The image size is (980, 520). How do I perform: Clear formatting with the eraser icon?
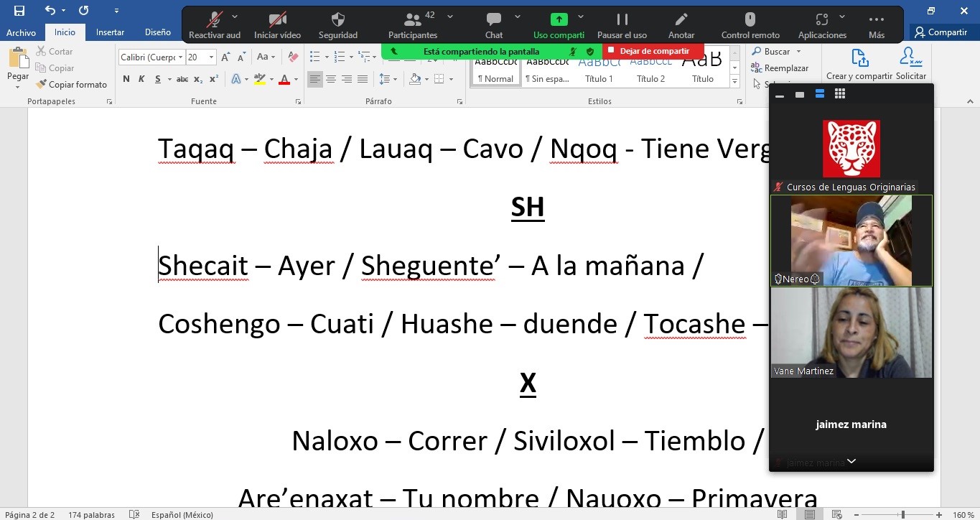[293, 57]
